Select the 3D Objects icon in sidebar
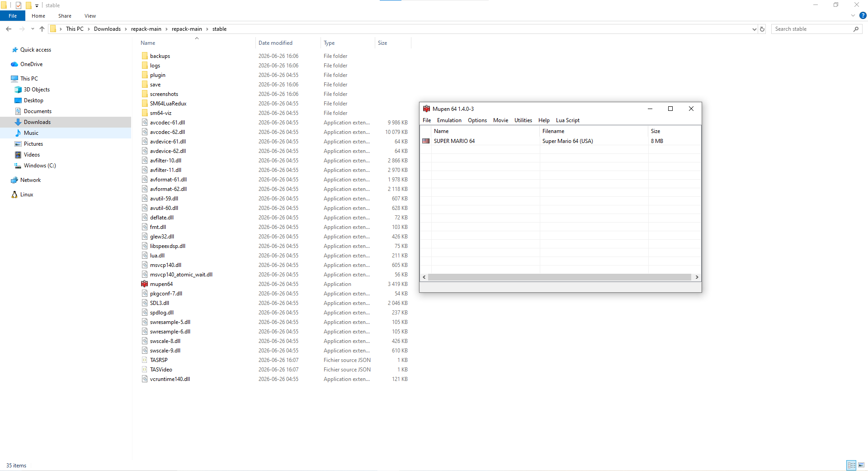The width and height of the screenshot is (868, 471). pos(18,90)
